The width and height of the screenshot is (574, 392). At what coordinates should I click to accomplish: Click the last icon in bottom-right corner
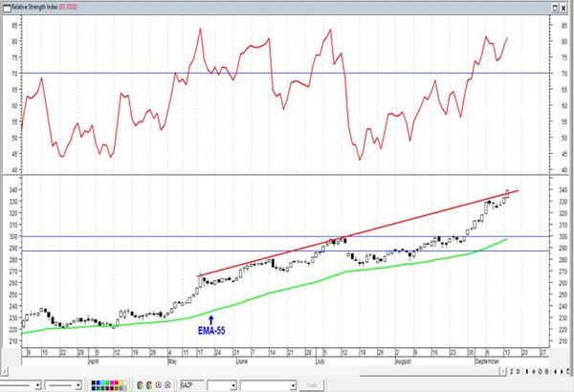pos(568,372)
